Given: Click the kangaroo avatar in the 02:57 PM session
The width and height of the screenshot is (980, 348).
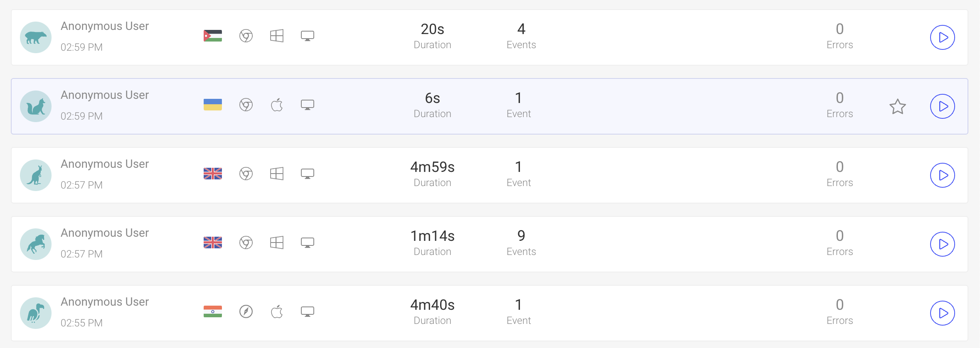Looking at the screenshot, I should click(36, 175).
